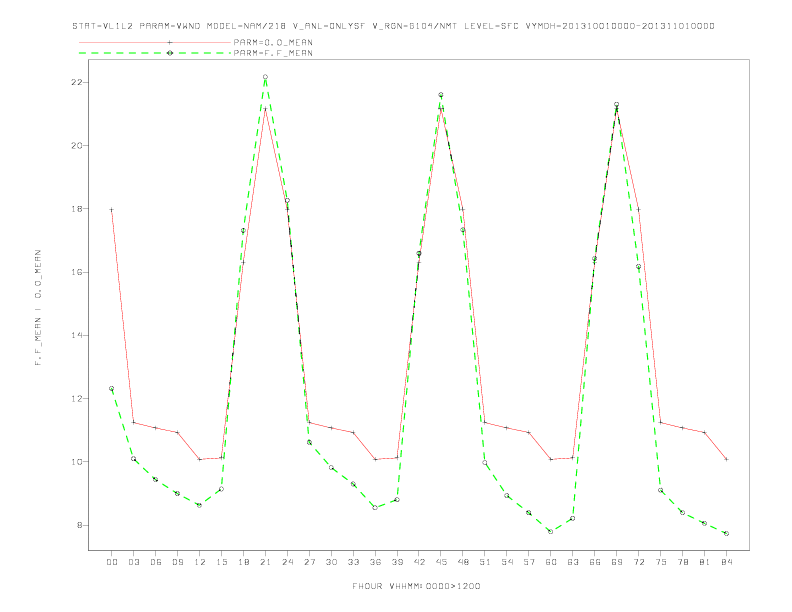
Task: Click the green dashed legend line sample
Action: point(155,53)
